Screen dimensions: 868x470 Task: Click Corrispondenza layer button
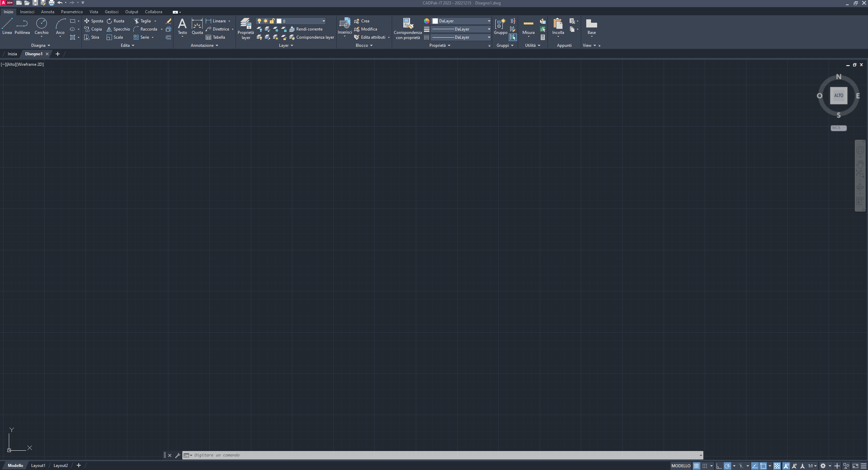pyautogui.click(x=312, y=37)
